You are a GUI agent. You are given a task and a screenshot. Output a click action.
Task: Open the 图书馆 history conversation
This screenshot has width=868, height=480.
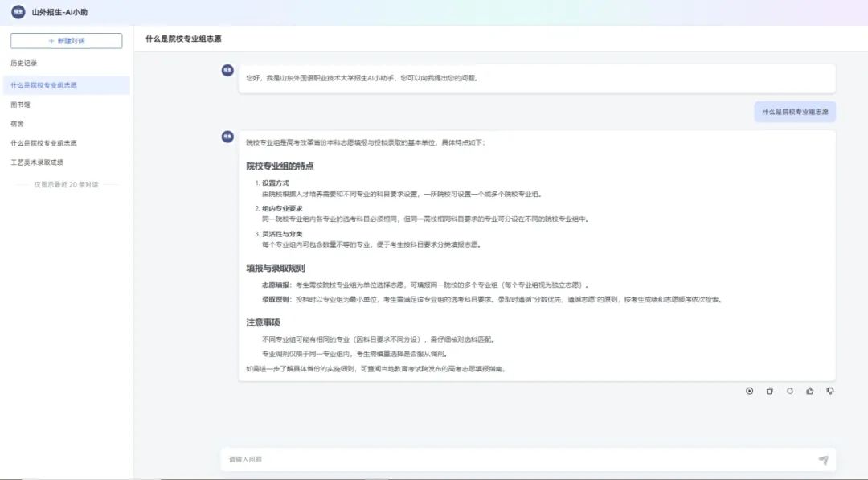click(x=21, y=105)
